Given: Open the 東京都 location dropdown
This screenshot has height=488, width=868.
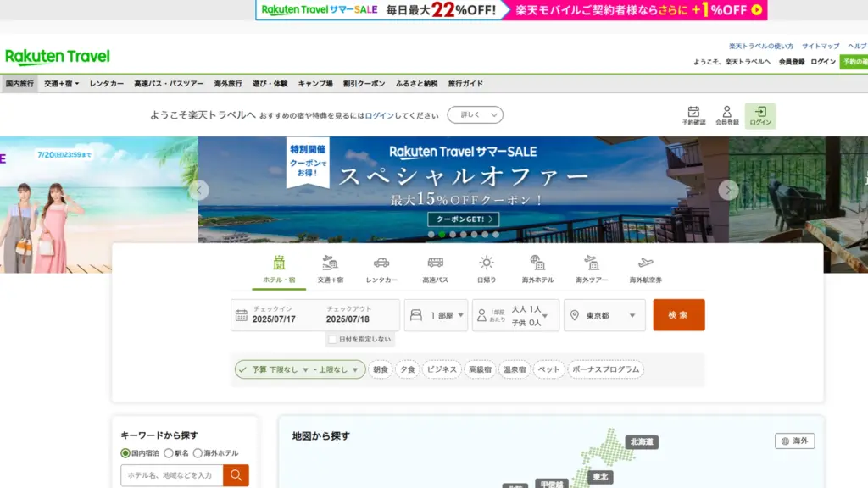Looking at the screenshot, I should tap(604, 315).
